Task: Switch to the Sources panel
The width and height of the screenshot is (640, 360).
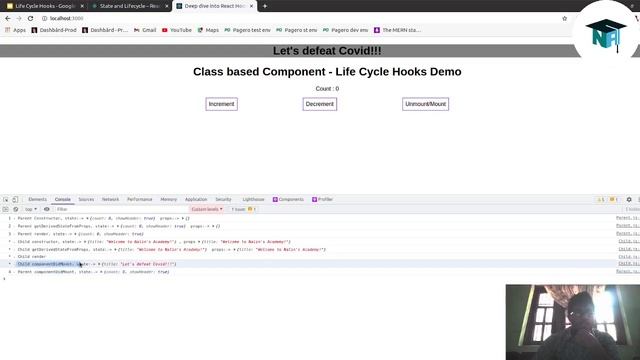Action: tap(86, 200)
